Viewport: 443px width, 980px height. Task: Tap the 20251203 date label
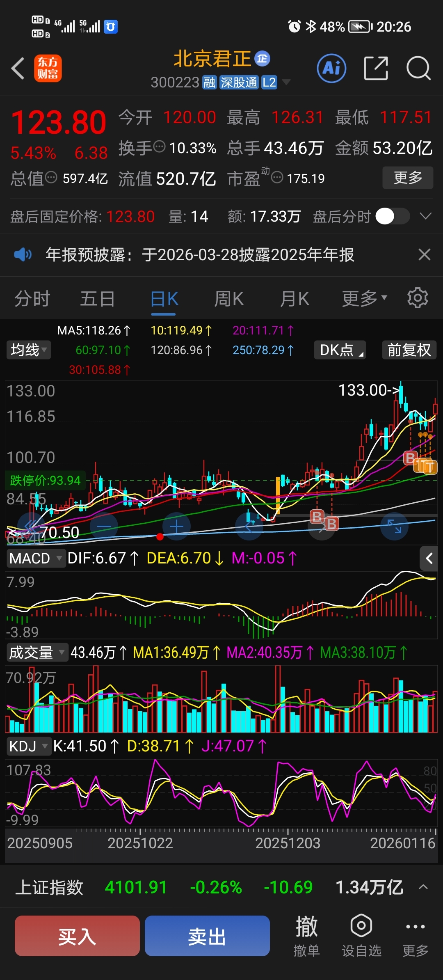[288, 843]
